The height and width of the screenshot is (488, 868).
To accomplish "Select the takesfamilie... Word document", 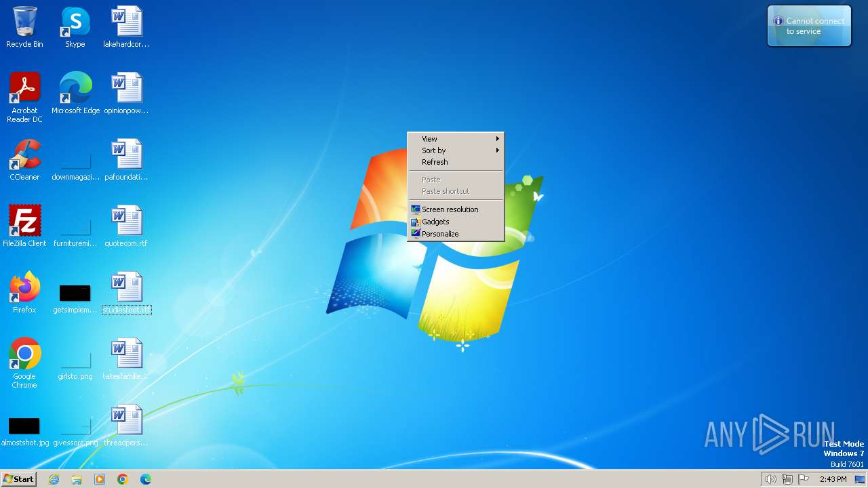I will tap(126, 359).
